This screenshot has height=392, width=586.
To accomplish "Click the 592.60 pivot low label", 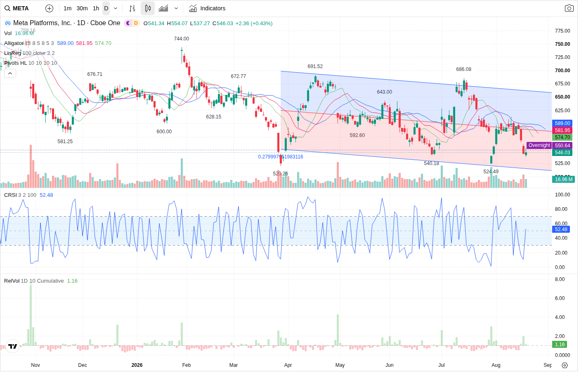I will coord(357,135).
